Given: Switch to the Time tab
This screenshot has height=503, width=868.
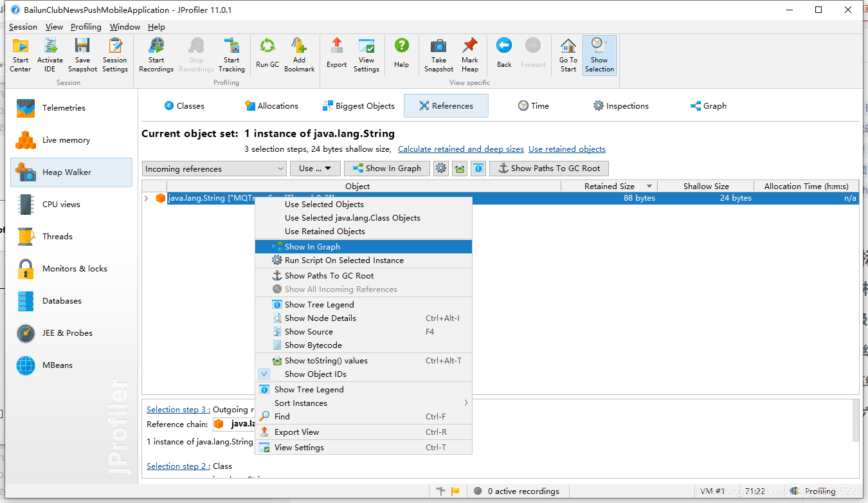Looking at the screenshot, I should click(534, 106).
